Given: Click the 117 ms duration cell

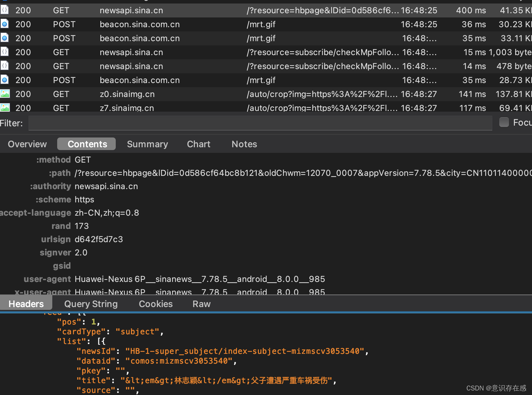Looking at the screenshot, I should [472, 108].
